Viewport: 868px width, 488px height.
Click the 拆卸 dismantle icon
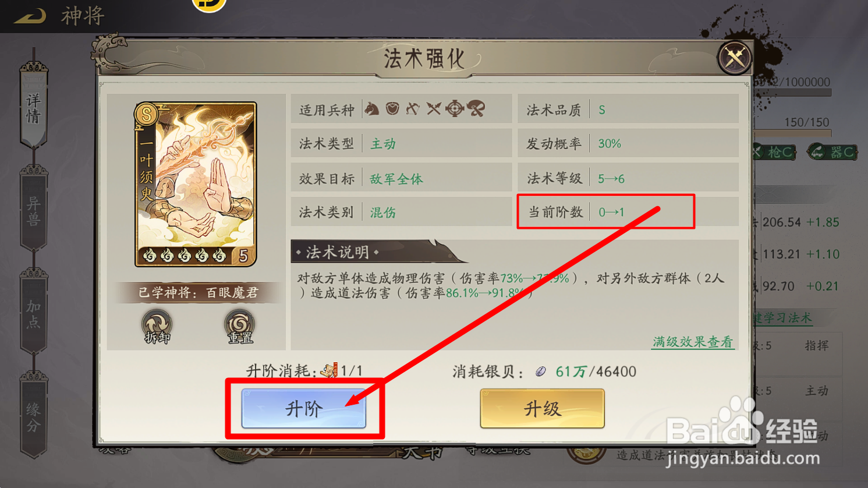(x=157, y=326)
